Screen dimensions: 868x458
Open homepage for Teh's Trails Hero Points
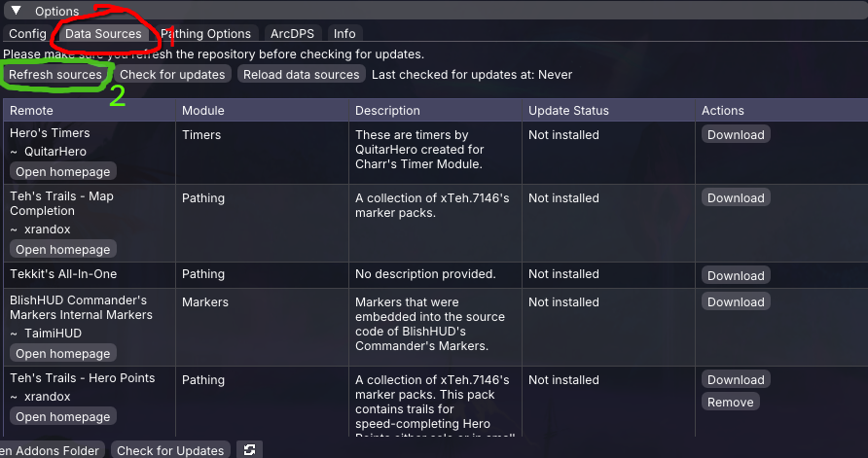pyautogui.click(x=62, y=416)
